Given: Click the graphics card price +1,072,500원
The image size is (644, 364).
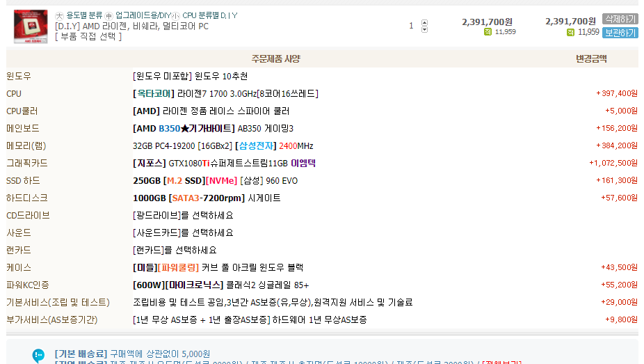Looking at the screenshot, I should point(613,163).
